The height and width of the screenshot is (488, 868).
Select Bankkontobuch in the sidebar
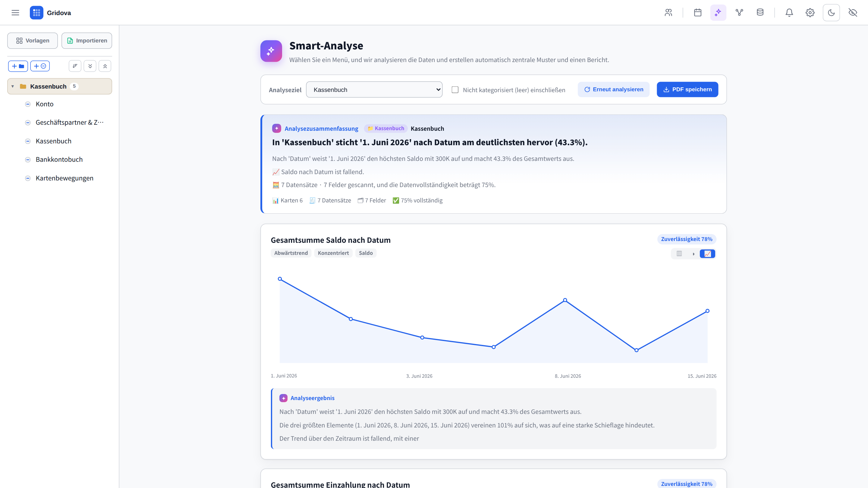[x=59, y=159]
